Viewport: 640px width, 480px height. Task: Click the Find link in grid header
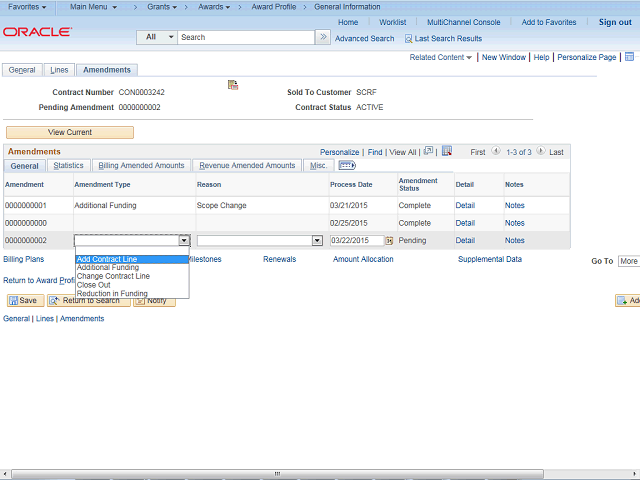(x=375, y=152)
